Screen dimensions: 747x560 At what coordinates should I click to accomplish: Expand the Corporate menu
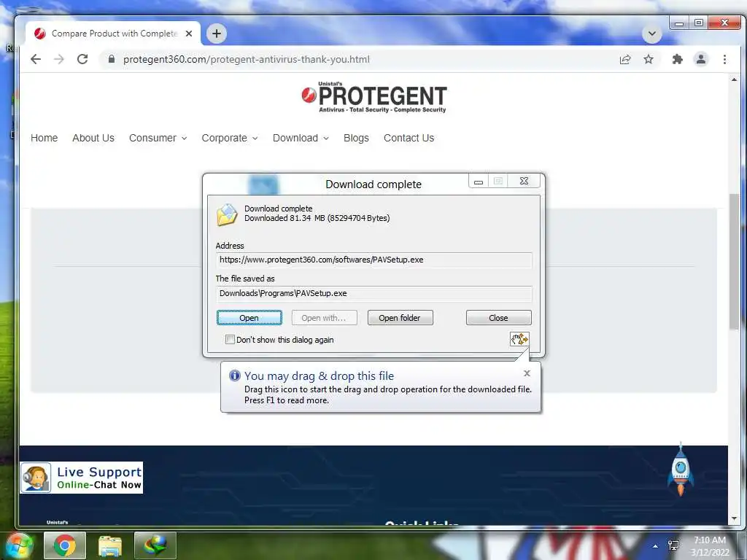coord(230,138)
